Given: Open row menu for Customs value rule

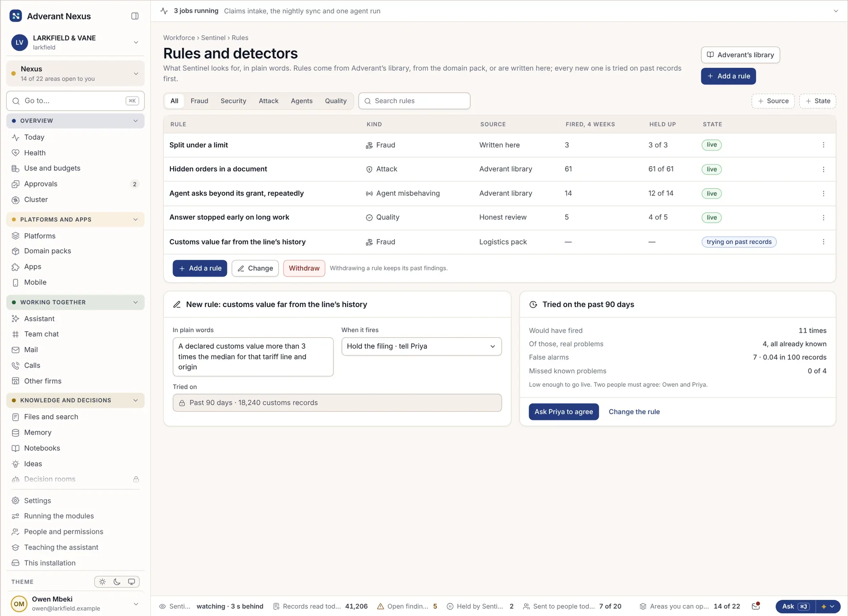Looking at the screenshot, I should [823, 242].
